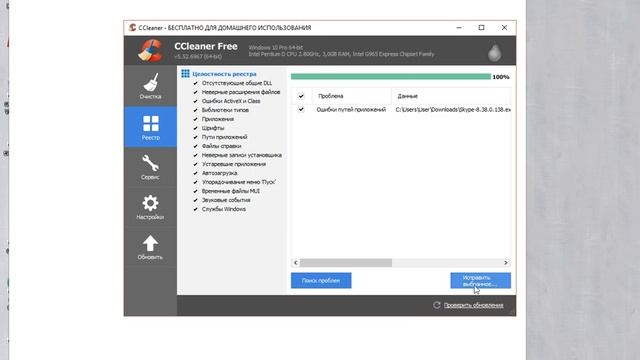Toggle Упорядочивание меню Пуск checkmark

coord(196,182)
